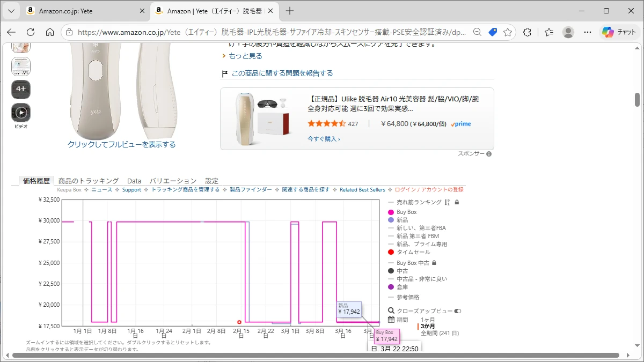The width and height of the screenshot is (644, 362).
Task: Click the user profile avatar icon
Action: [568, 32]
